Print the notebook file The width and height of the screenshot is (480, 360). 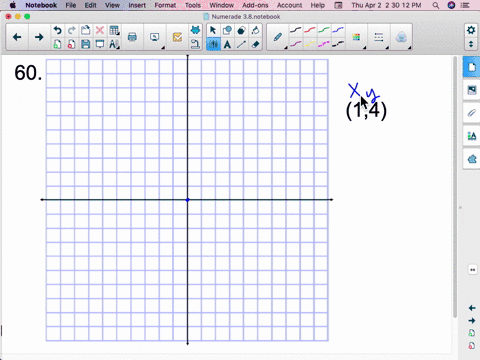pyautogui.click(x=132, y=37)
